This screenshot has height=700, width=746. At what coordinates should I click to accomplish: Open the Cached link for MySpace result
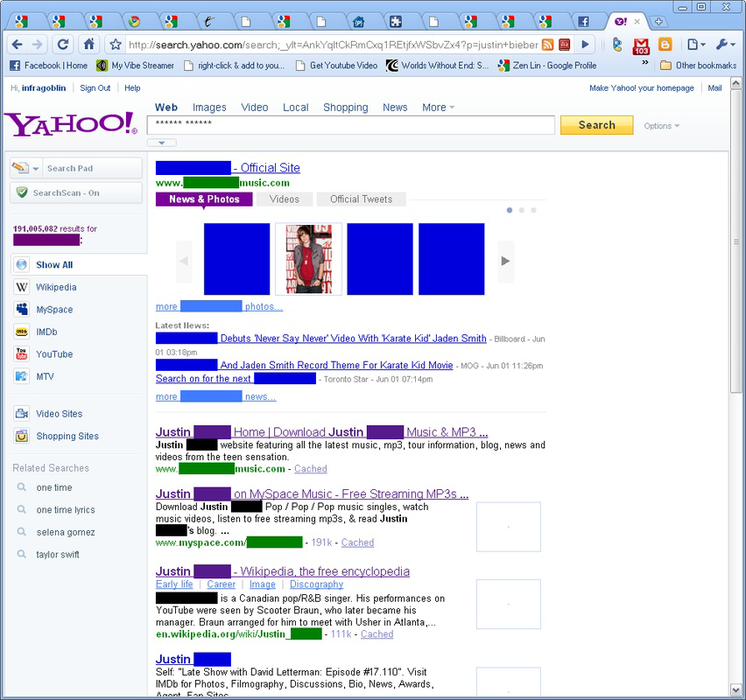click(357, 542)
